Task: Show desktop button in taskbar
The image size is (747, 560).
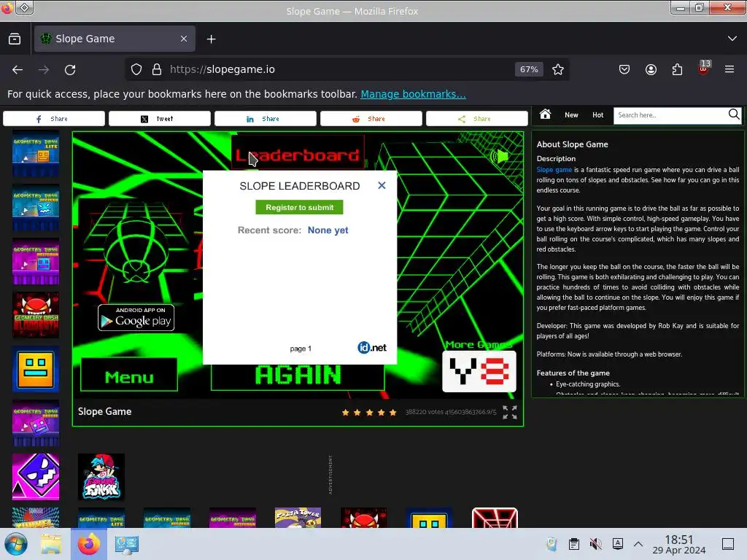Action: (727, 544)
